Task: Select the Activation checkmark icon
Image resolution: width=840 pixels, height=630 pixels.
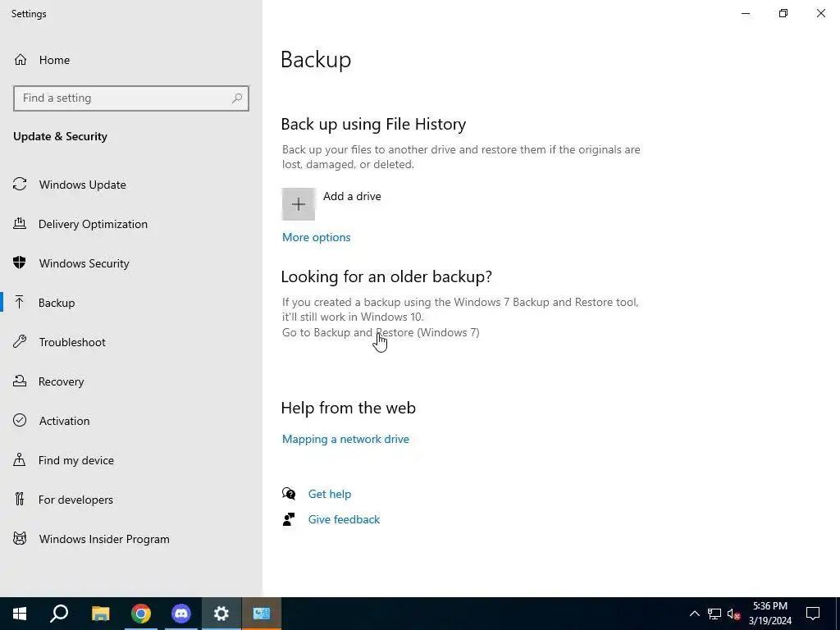Action: (20, 420)
